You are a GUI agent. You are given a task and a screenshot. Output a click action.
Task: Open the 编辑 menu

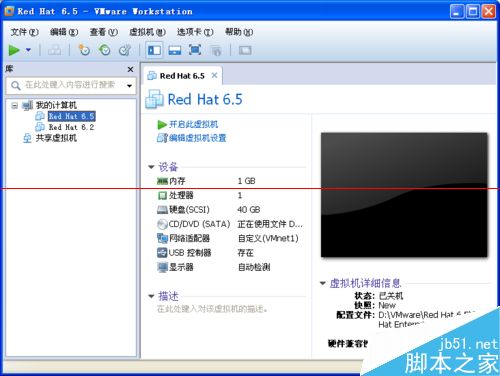coord(64,32)
